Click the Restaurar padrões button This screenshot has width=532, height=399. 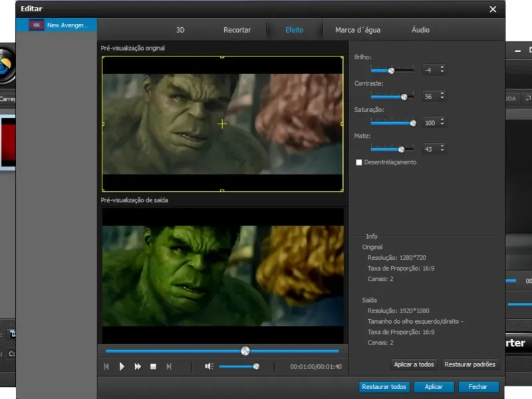point(469,364)
